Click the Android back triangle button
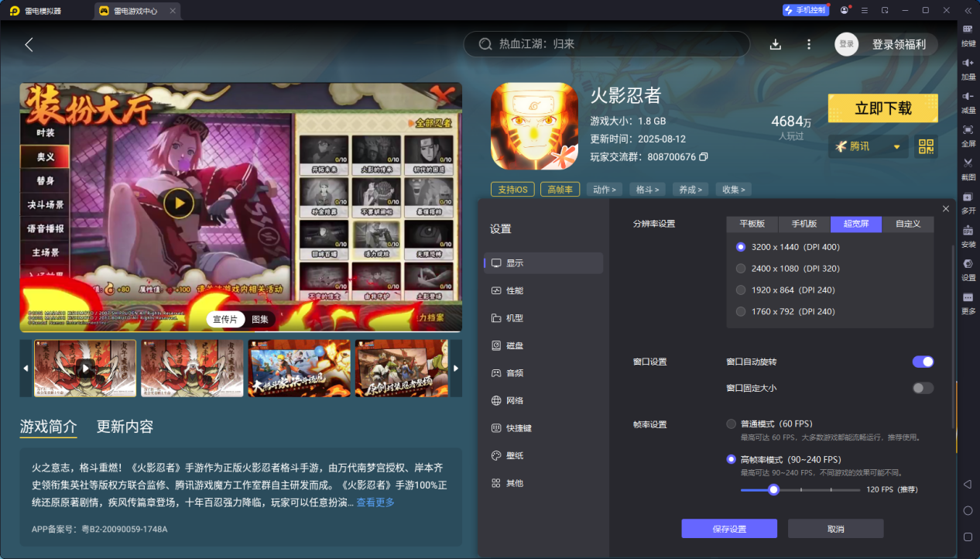This screenshot has width=980, height=559. 968,484
